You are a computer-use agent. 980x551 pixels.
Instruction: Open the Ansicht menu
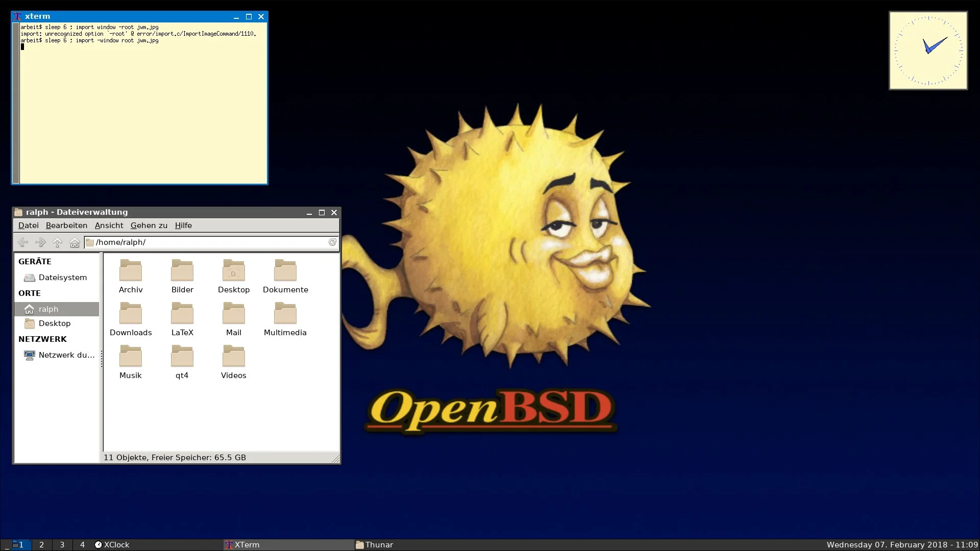(x=109, y=226)
